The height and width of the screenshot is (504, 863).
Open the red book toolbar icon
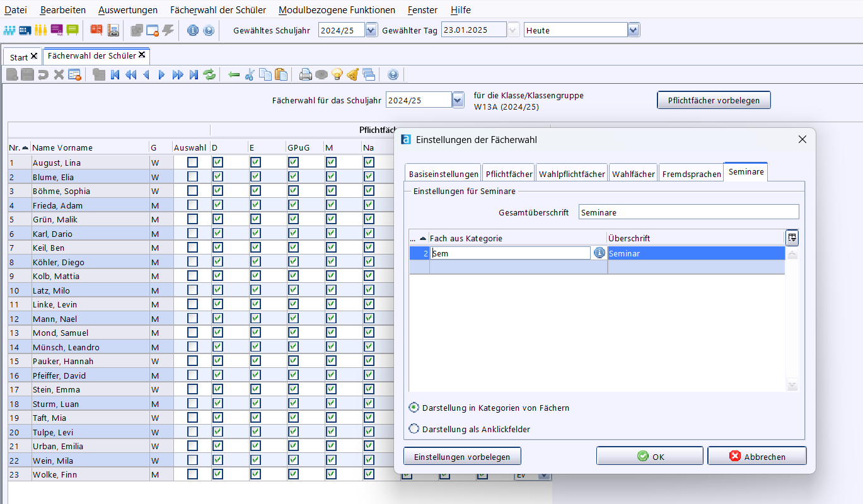point(96,30)
